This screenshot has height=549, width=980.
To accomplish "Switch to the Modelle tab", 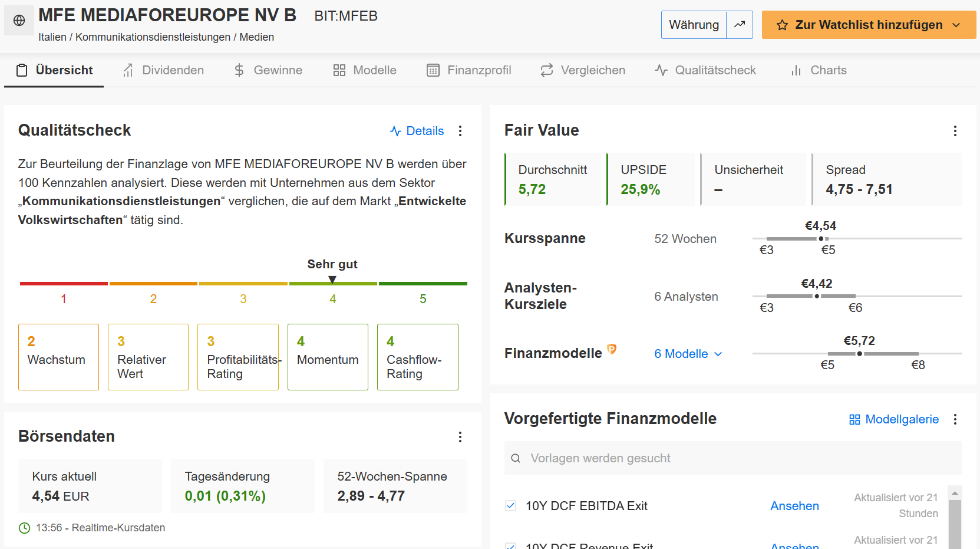I will click(x=365, y=70).
